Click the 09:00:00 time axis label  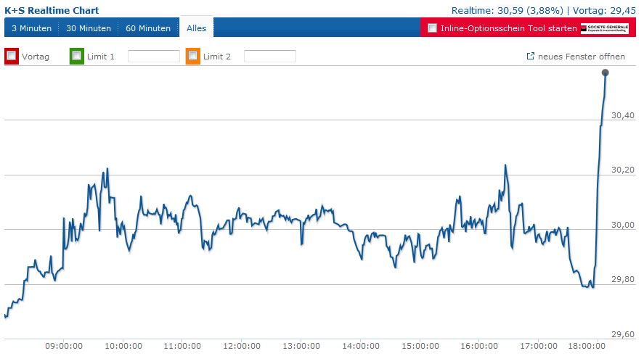63,346
